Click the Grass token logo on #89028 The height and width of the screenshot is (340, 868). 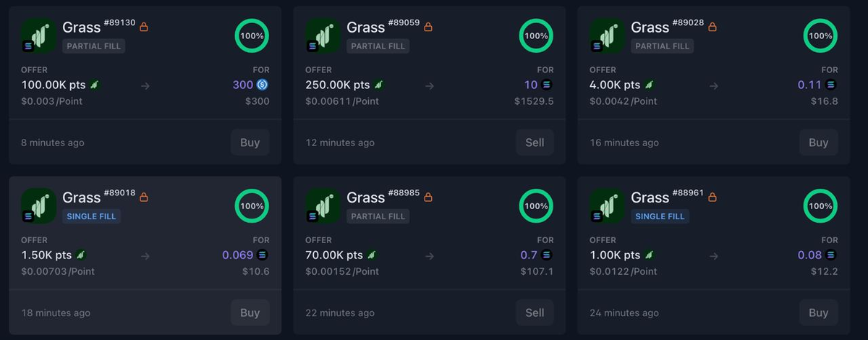pos(608,35)
